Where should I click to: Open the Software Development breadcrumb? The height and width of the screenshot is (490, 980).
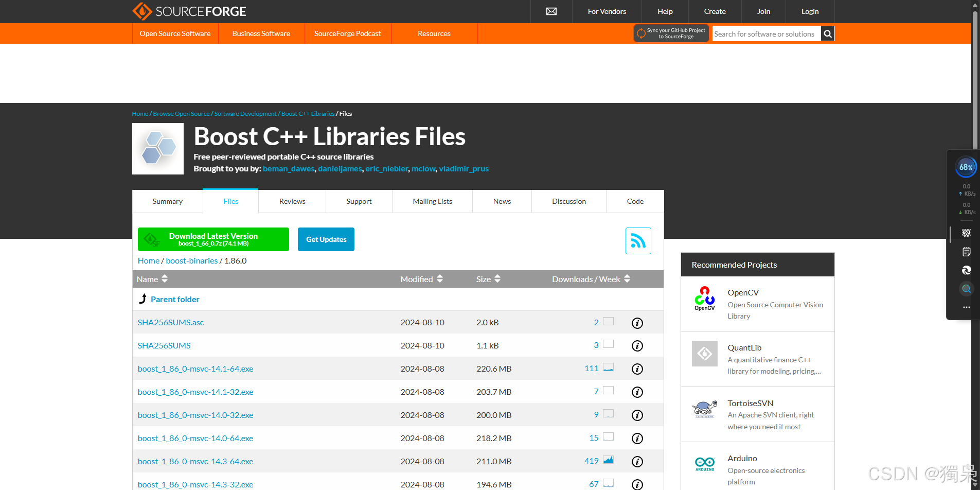(x=245, y=114)
